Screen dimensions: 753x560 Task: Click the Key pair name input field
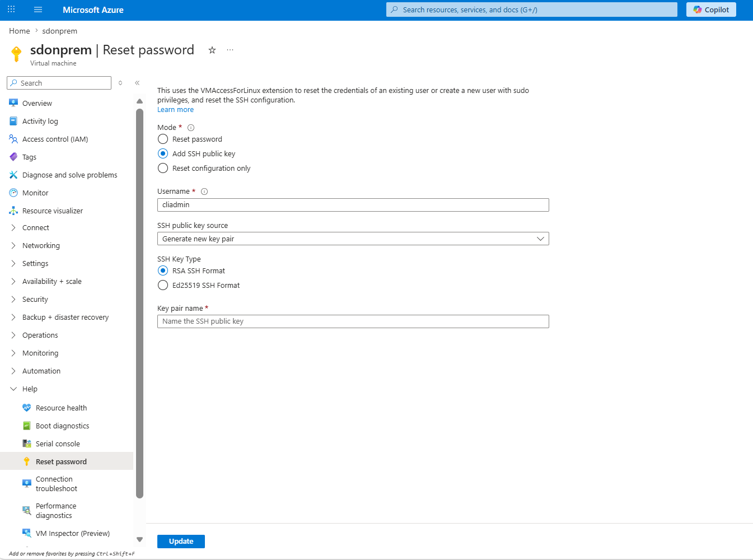point(353,321)
